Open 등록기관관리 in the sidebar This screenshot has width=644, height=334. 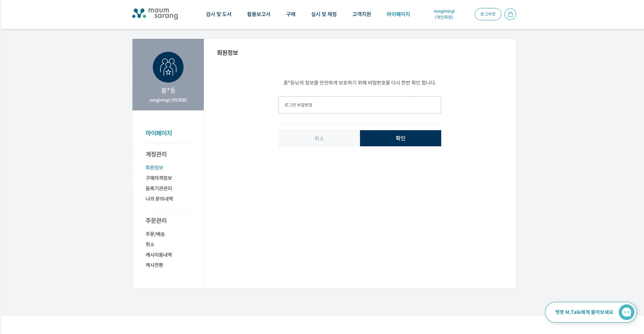pyautogui.click(x=159, y=188)
